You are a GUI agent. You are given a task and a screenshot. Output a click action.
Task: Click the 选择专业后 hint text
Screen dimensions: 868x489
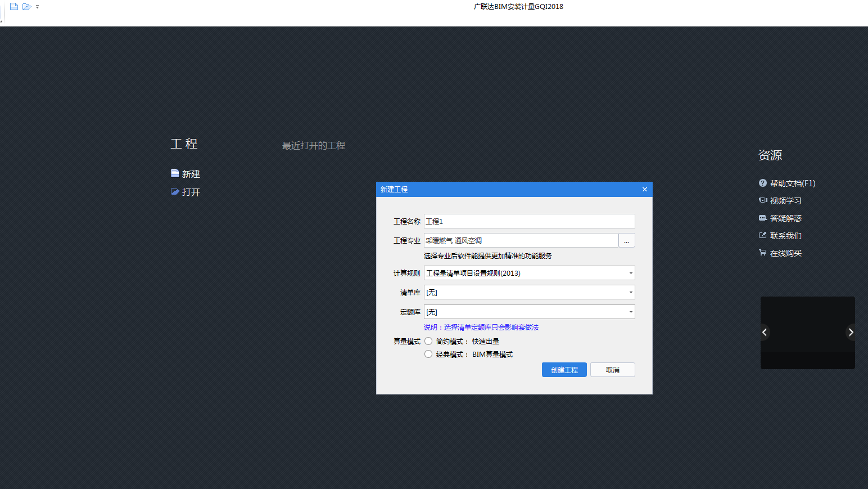[x=488, y=256]
